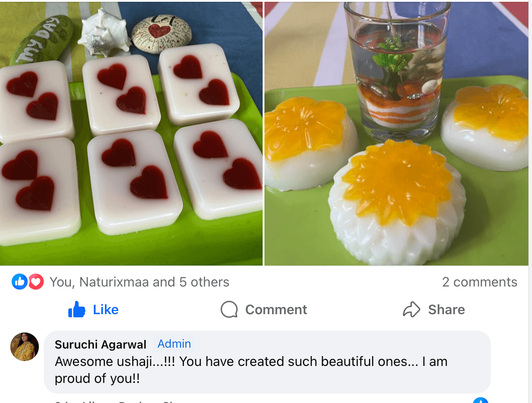This screenshot has height=403, width=532.
Task: Click the thumbs-up icon on the Like button
Action: (77, 309)
